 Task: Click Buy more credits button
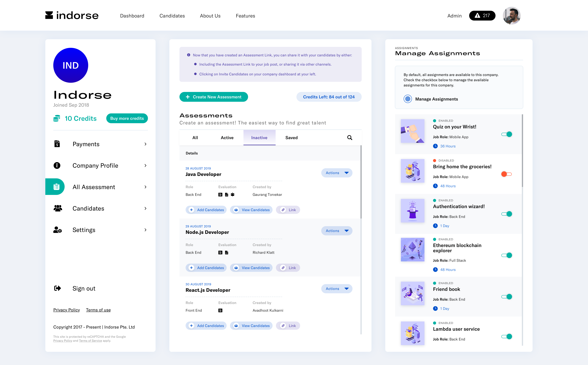coord(127,118)
